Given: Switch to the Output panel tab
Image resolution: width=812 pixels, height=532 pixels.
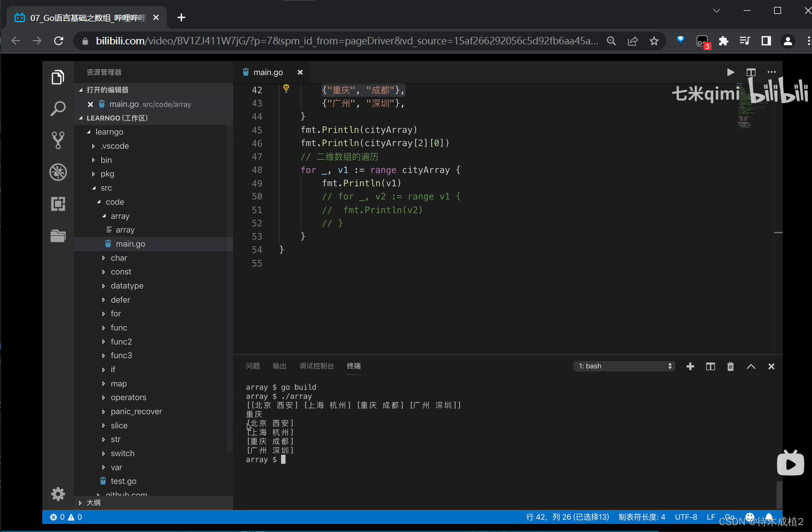Looking at the screenshot, I should (279, 366).
